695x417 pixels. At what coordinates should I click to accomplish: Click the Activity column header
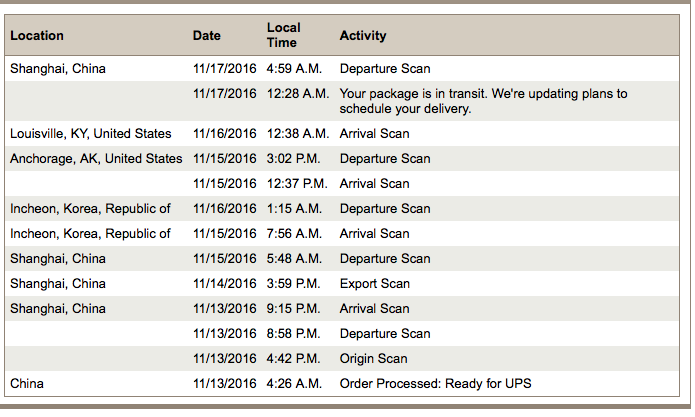click(x=363, y=35)
